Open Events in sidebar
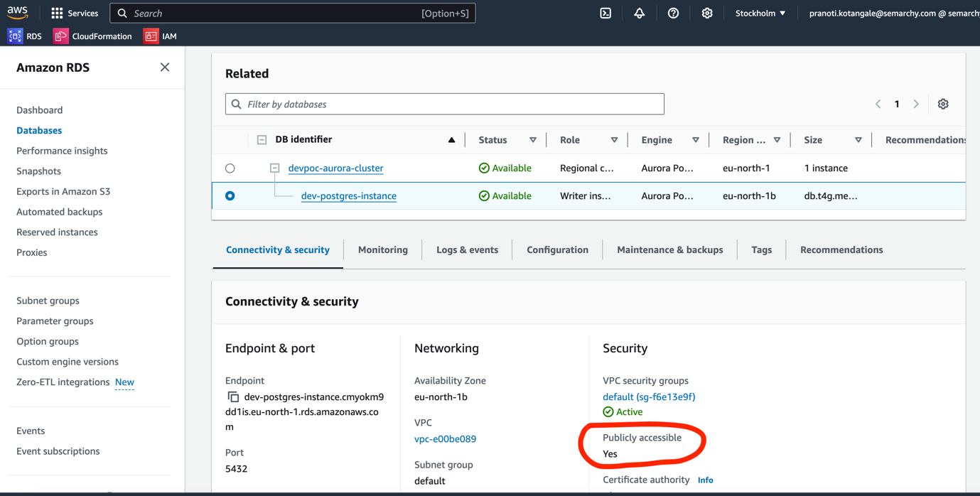This screenshot has width=980, height=496. (31, 431)
